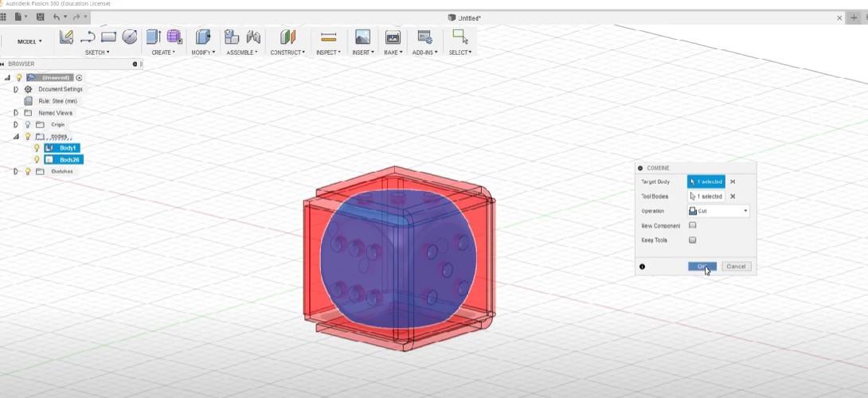Clear the Tool Bodies selection
Image resolution: width=868 pixels, height=398 pixels.
click(733, 196)
